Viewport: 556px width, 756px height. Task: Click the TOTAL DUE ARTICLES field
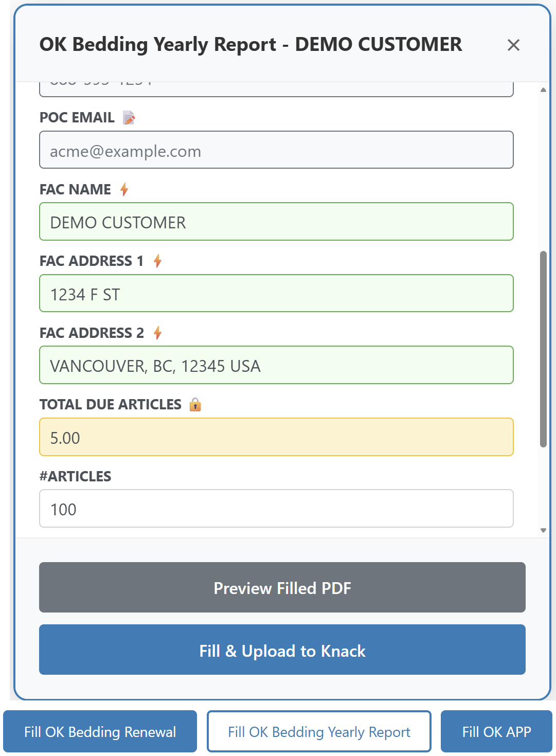pos(276,437)
